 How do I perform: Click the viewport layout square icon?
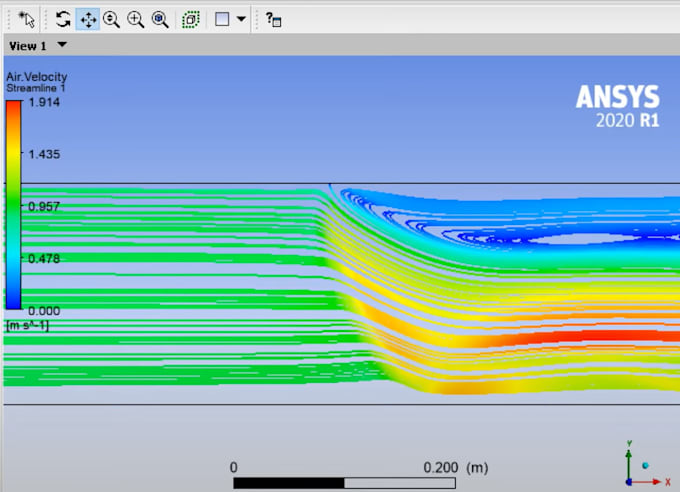[x=222, y=19]
